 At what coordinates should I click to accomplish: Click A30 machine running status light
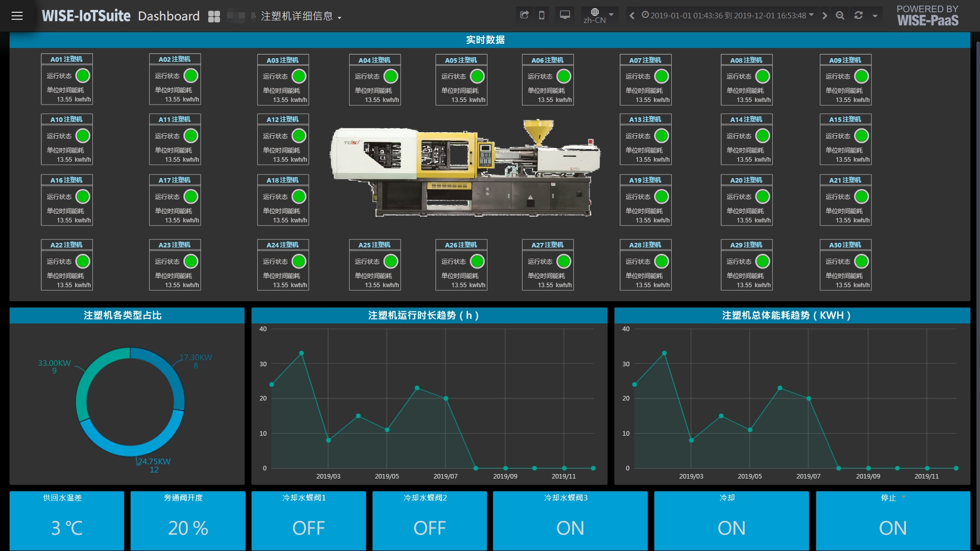[862, 261]
